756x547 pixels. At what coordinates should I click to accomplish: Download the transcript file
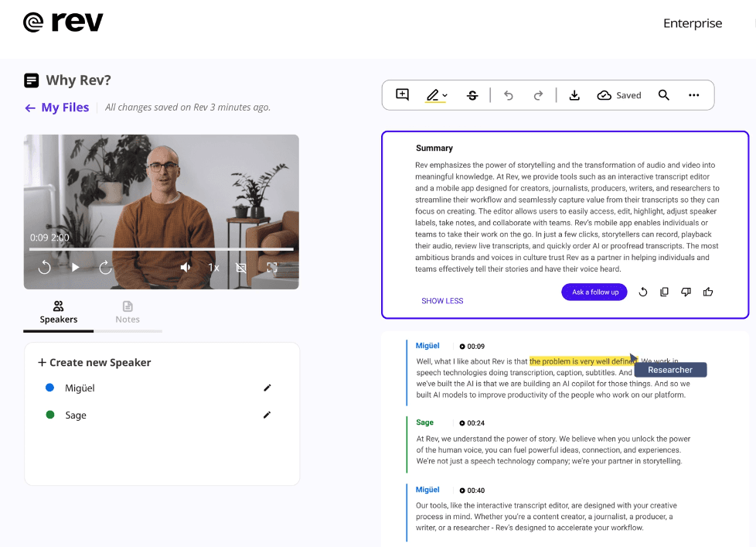click(x=574, y=95)
